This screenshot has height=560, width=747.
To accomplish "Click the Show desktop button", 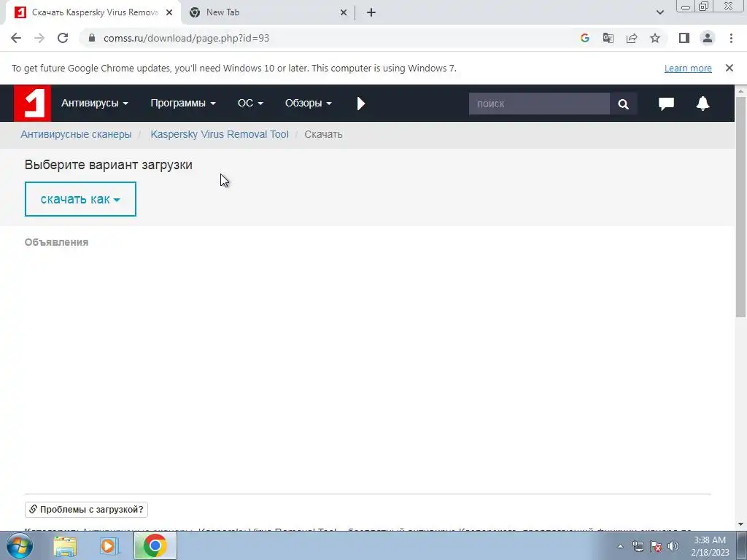I will pos(742,545).
